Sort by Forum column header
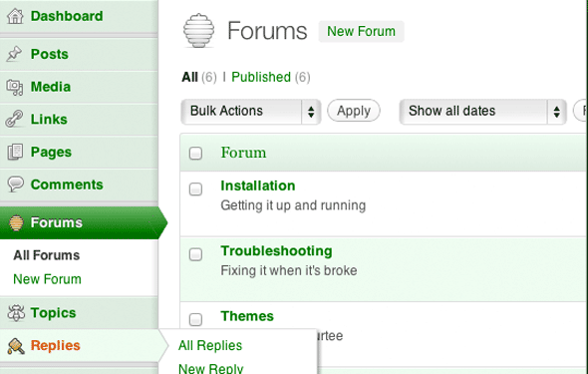Viewport: 588px width, 374px height. tap(243, 153)
